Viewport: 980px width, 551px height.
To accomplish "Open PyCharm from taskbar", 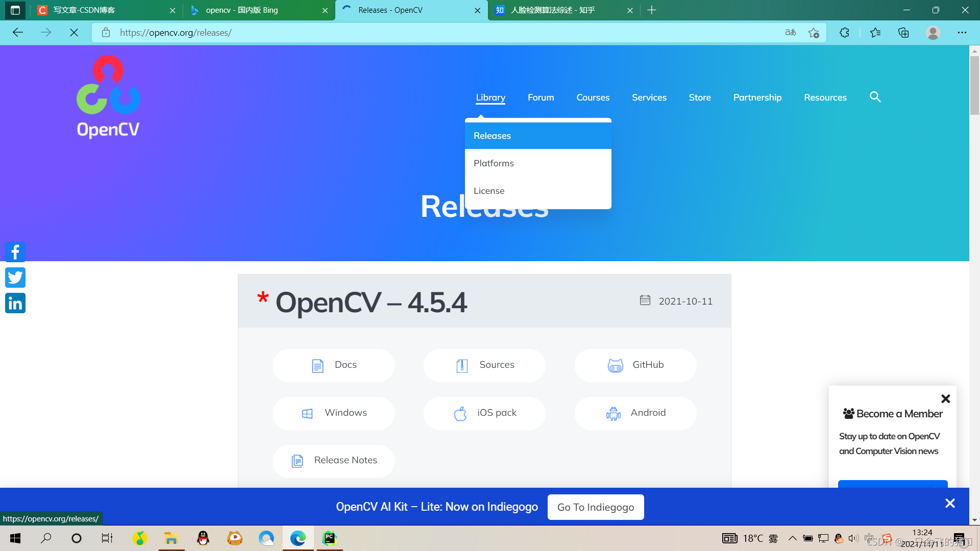I will 329,538.
